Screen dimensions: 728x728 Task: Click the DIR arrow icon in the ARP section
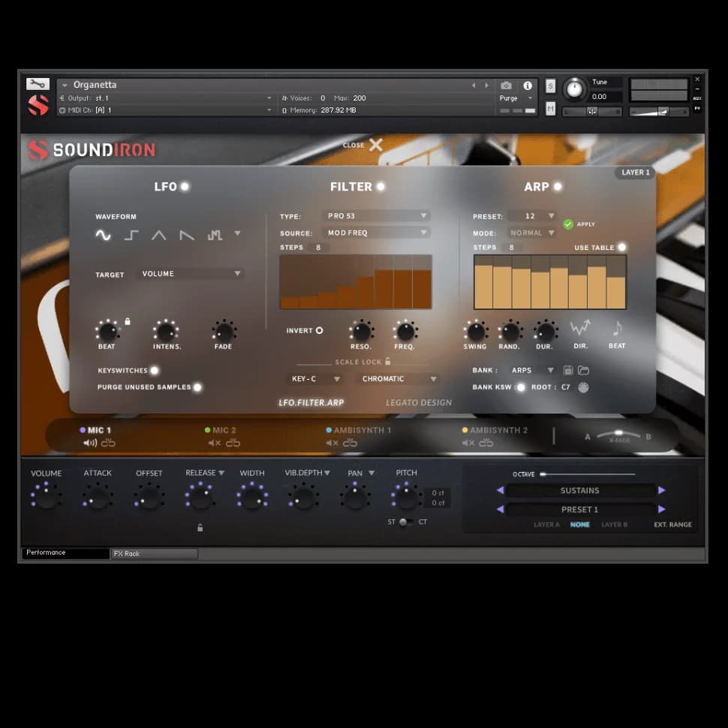click(580, 329)
